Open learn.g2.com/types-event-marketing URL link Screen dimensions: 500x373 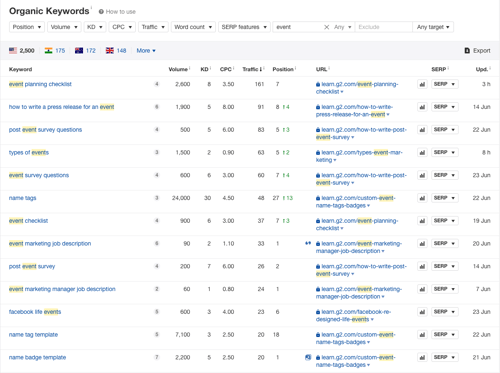(x=359, y=156)
